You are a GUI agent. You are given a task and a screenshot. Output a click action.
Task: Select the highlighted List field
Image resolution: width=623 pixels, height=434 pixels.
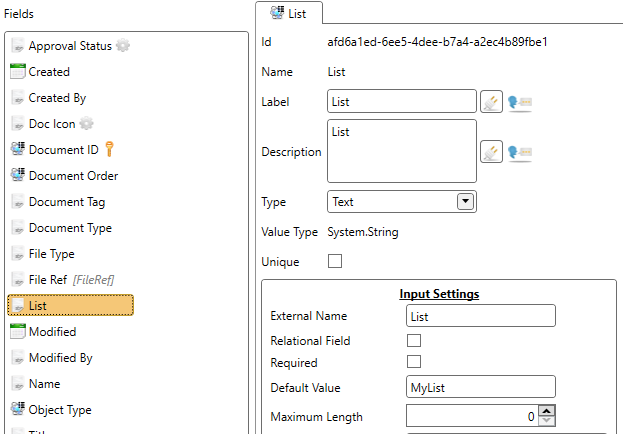click(x=70, y=305)
